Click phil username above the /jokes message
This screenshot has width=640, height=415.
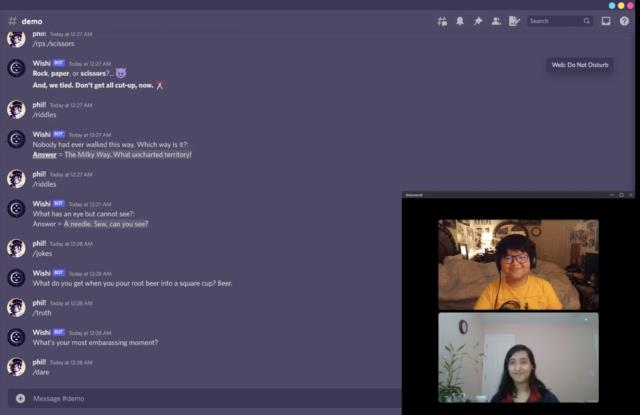click(39, 243)
